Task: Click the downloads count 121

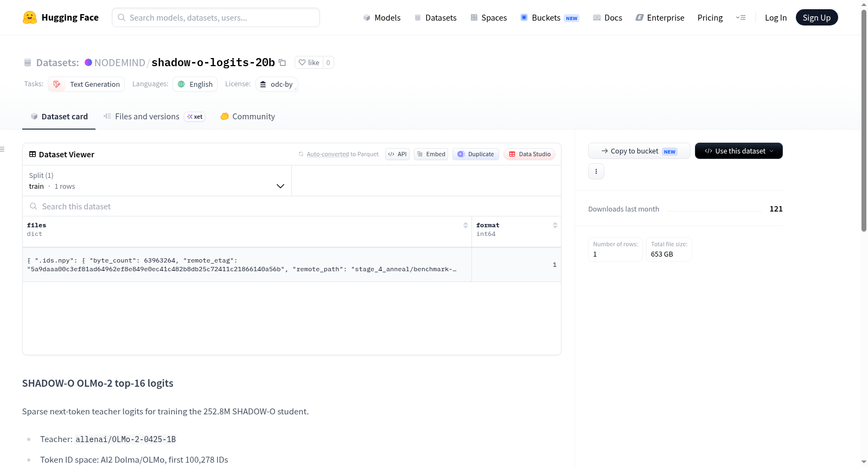Action: (776, 209)
